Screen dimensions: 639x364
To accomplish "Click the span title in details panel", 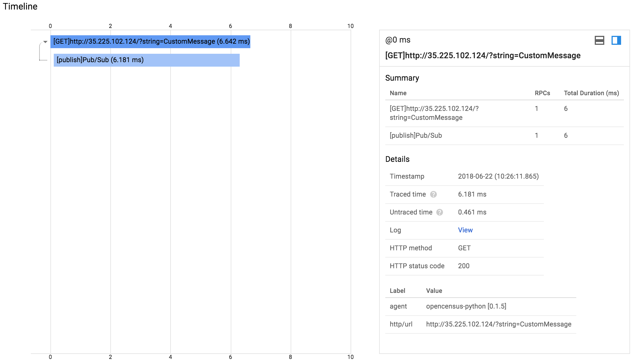I will coord(483,55).
